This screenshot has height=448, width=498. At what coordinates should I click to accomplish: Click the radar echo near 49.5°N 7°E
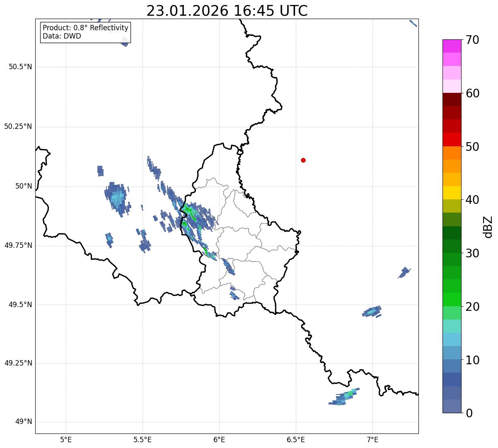[372, 312]
